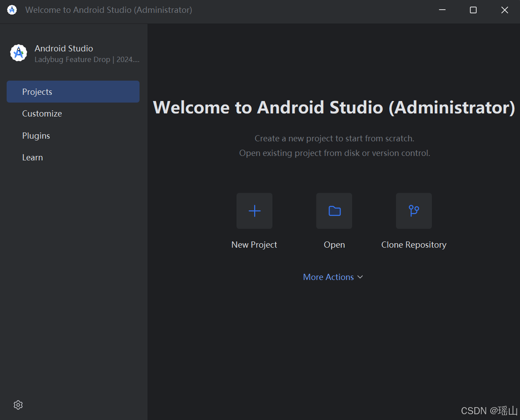Viewport: 520px width, 420px height.
Task: Click the Clone Repository branch icon
Action: coord(414,210)
